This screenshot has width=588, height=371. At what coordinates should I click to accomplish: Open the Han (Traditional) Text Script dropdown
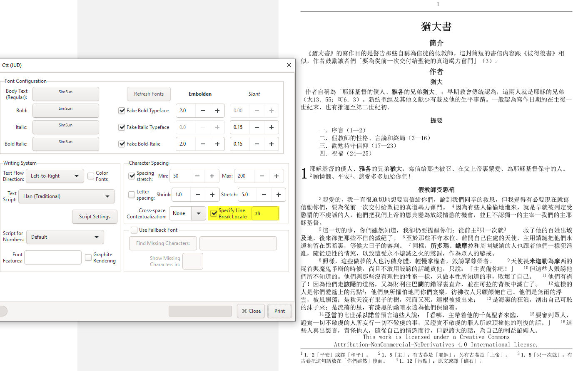[x=66, y=196]
